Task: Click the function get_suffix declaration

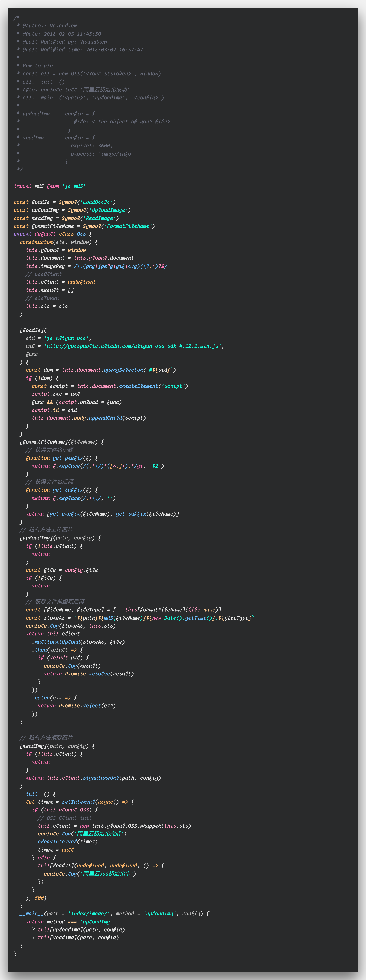Action: (x=61, y=490)
